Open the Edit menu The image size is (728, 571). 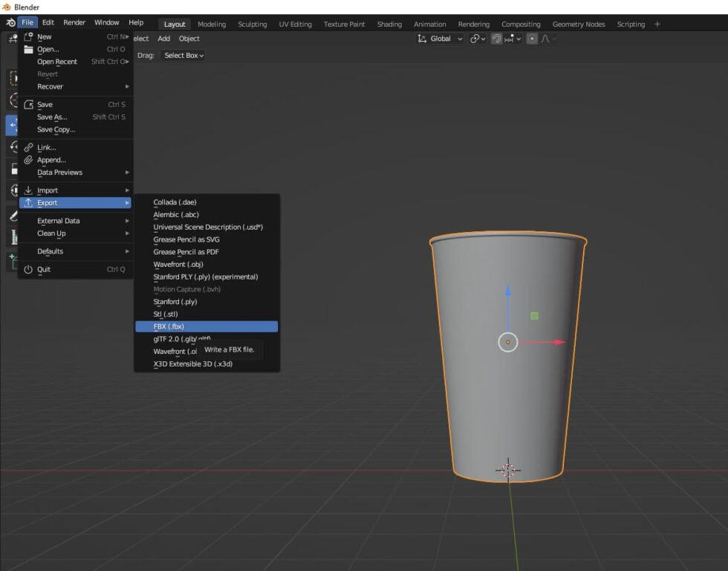(48, 22)
